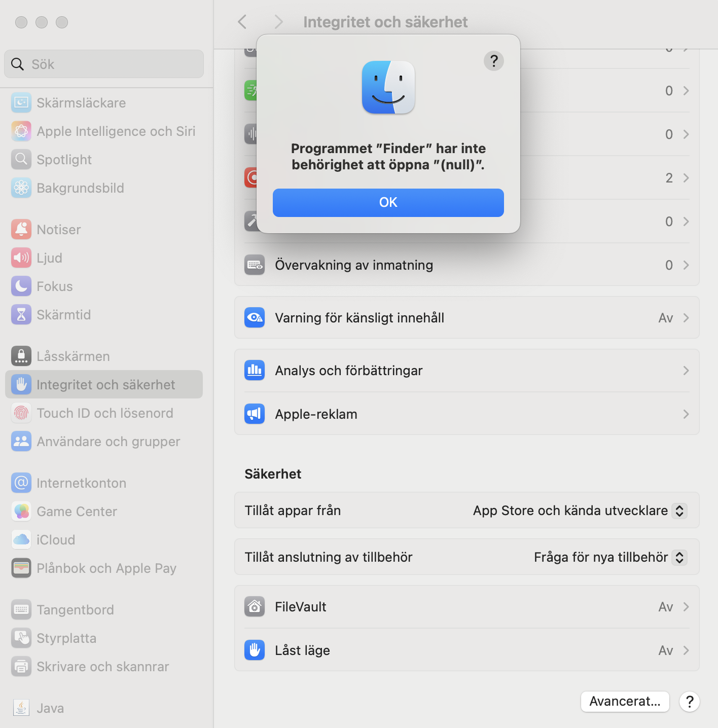The height and width of the screenshot is (728, 718).
Task: Select the Spotlight sidebar icon
Action: 21,160
